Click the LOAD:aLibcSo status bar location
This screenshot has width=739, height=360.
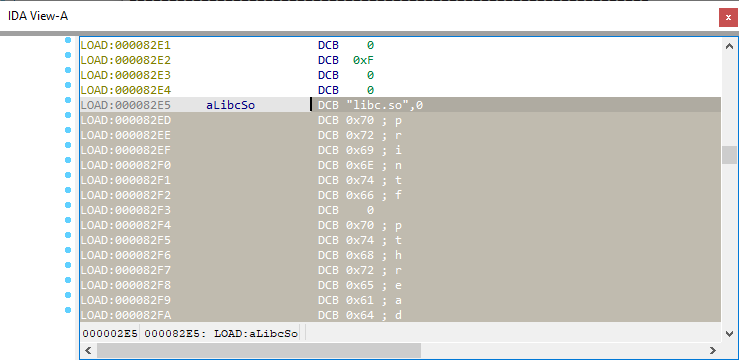255,334
